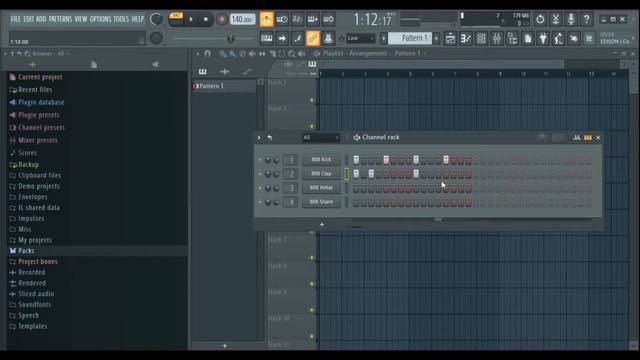Open the PATTERNS menu
The width and height of the screenshot is (640, 360).
(60, 19)
